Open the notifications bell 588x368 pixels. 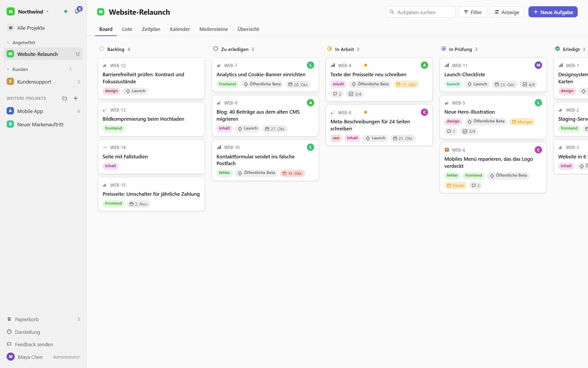point(77,11)
